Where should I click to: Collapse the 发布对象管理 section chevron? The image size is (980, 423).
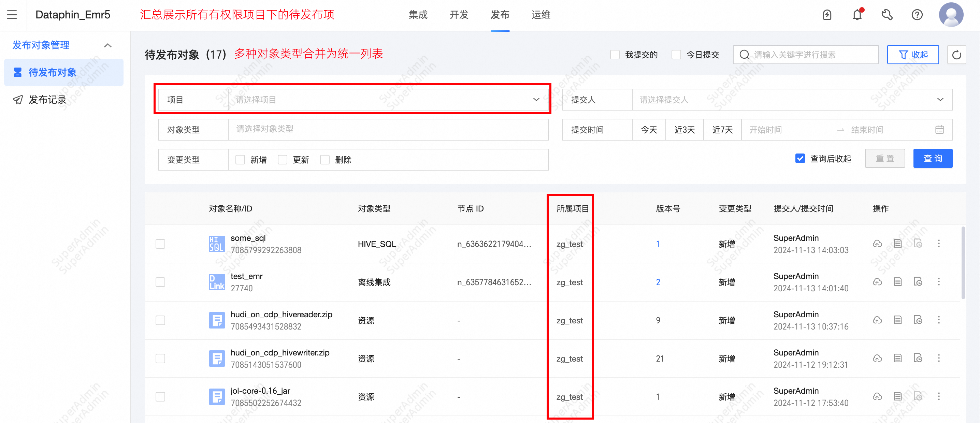click(x=108, y=45)
